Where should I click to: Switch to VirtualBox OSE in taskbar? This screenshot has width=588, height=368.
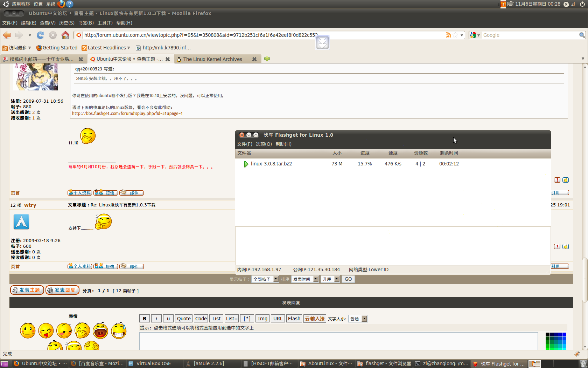click(x=153, y=364)
